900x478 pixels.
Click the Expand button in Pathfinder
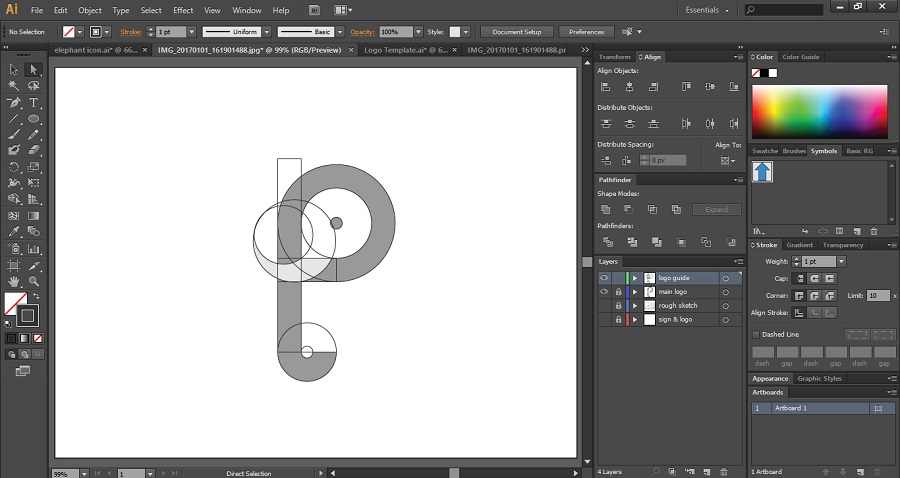[716, 209]
